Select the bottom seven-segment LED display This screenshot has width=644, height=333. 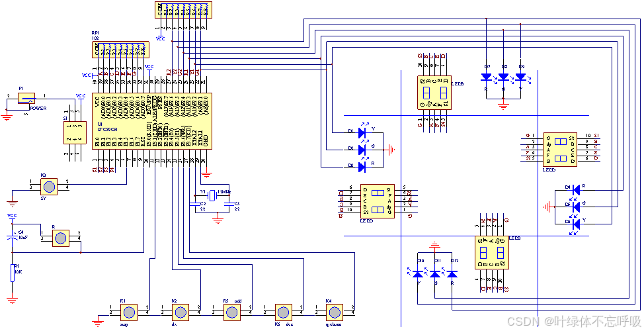[493, 254]
